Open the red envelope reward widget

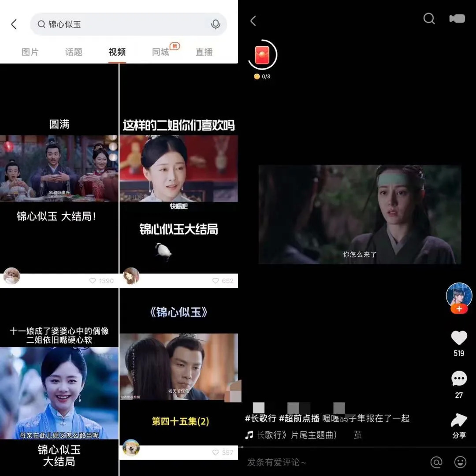262,55
